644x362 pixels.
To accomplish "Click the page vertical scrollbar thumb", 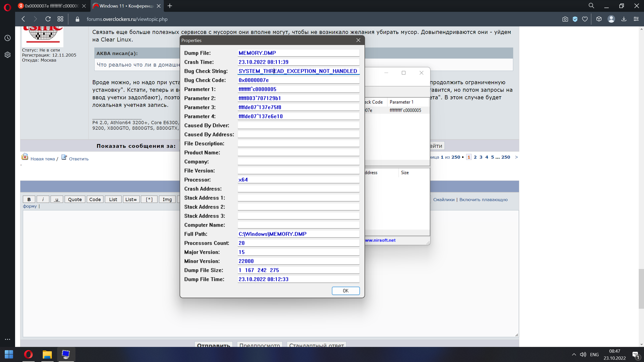I will (641, 289).
